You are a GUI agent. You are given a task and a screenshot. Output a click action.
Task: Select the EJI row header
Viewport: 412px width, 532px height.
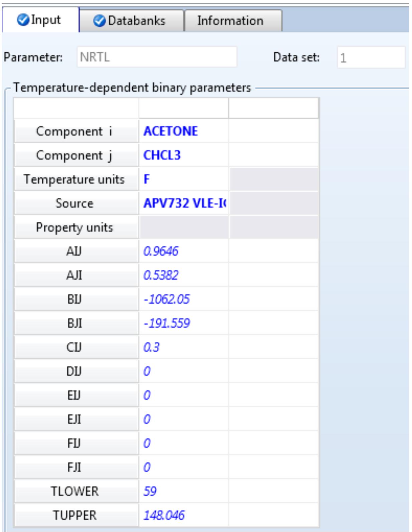pos(76,419)
